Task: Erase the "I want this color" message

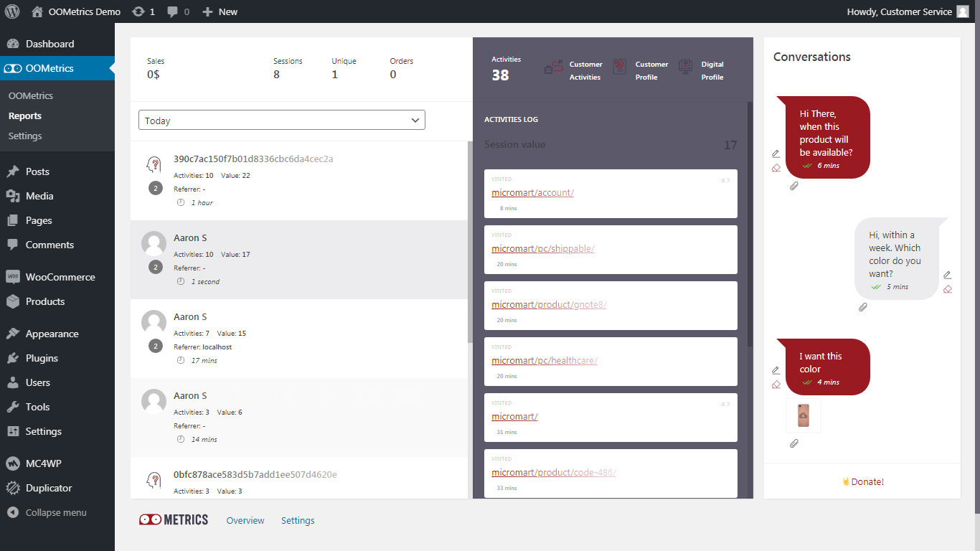Action: click(x=776, y=385)
